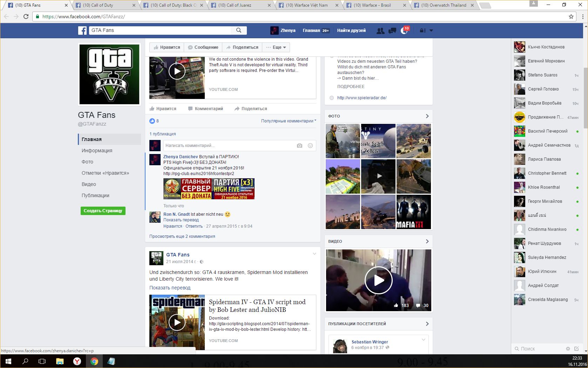Bookmark page with the star icon
This screenshot has height=368, width=588.
click(571, 16)
